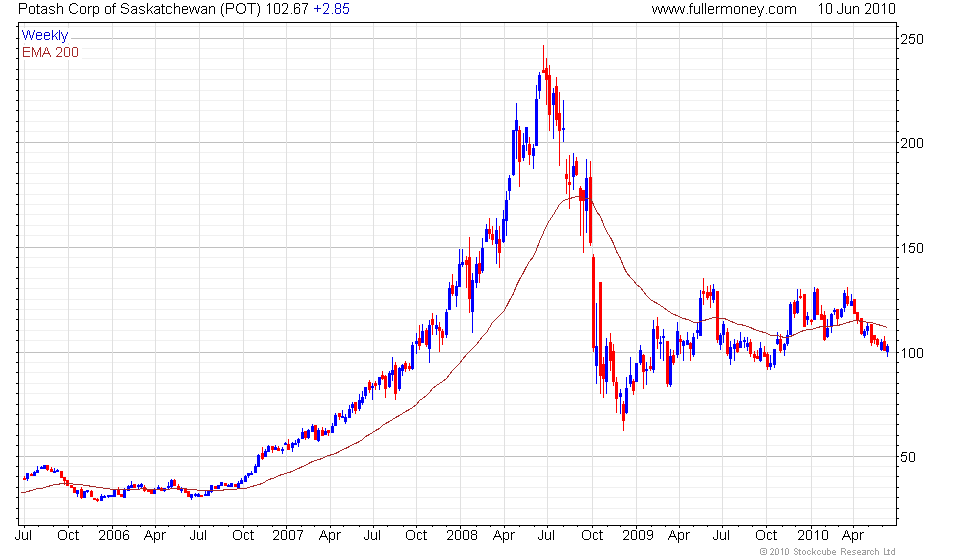
Task: Click the date '10 Jun 2010'
Action: [856, 9]
